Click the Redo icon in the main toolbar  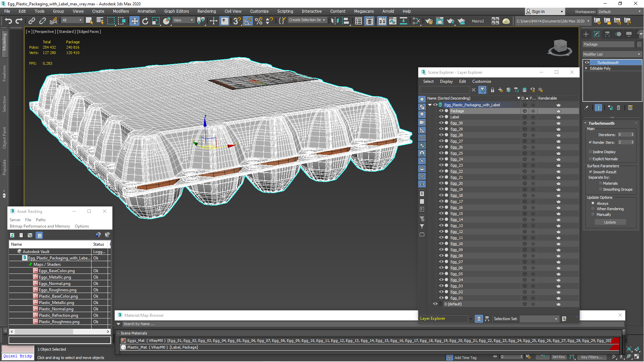click(19, 21)
